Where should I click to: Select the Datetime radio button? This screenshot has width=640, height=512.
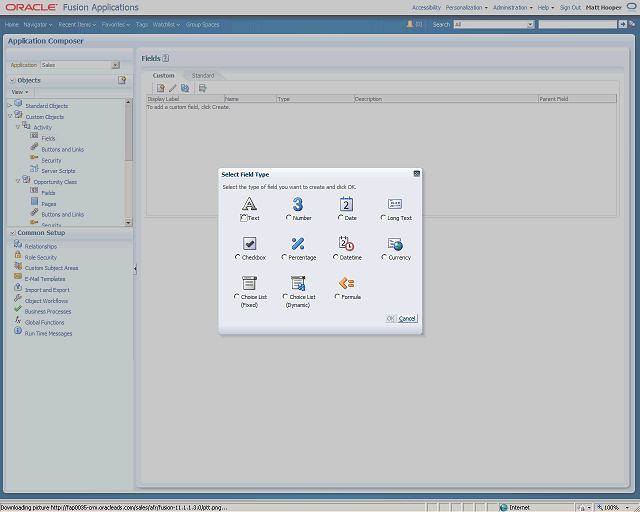point(336,257)
